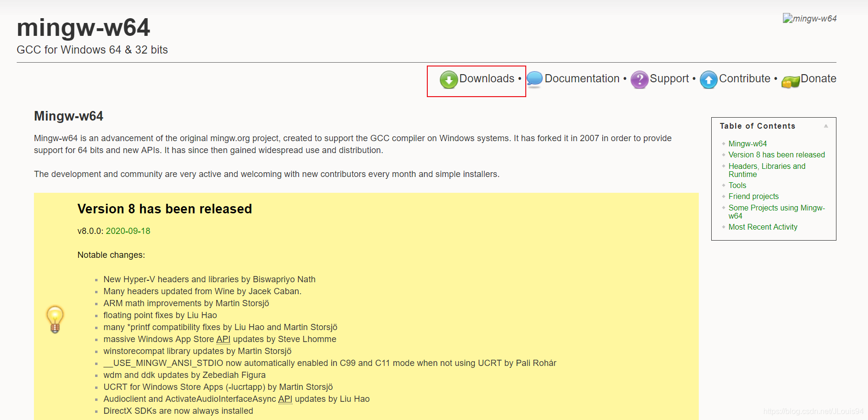The width and height of the screenshot is (868, 420).
Task: Click the Many headers updated from Wine item
Action: (202, 291)
